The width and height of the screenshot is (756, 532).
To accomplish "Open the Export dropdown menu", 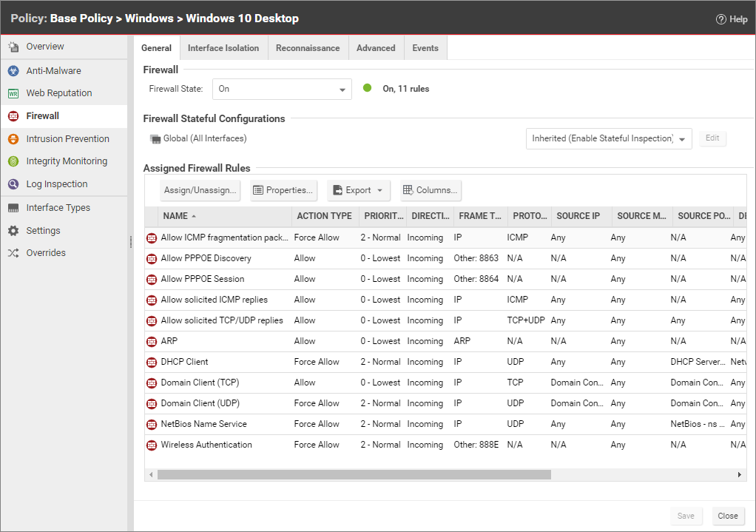I will 358,190.
